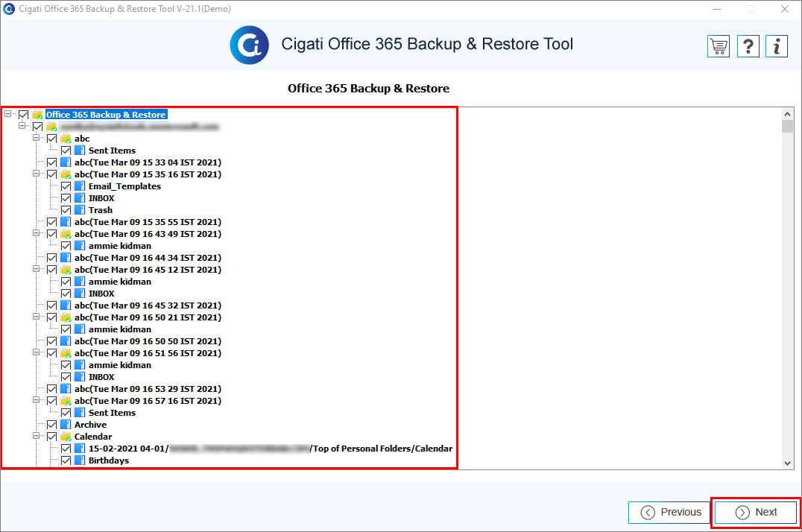Toggle the Calendar checkbox
This screenshot has width=802, height=532.
tap(51, 437)
